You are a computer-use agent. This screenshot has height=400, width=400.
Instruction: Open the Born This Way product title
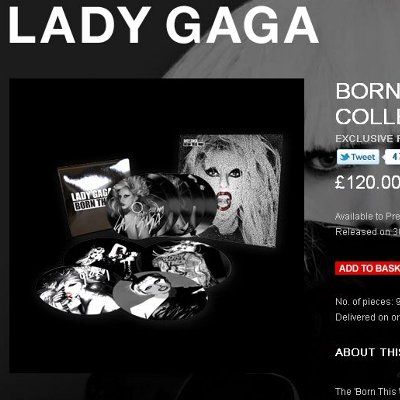coord(368,103)
